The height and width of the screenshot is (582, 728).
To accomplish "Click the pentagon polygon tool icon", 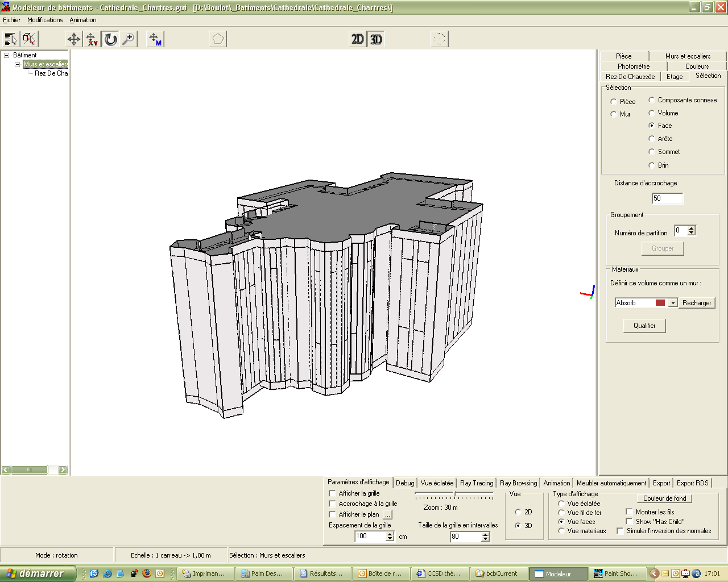I will 218,39.
